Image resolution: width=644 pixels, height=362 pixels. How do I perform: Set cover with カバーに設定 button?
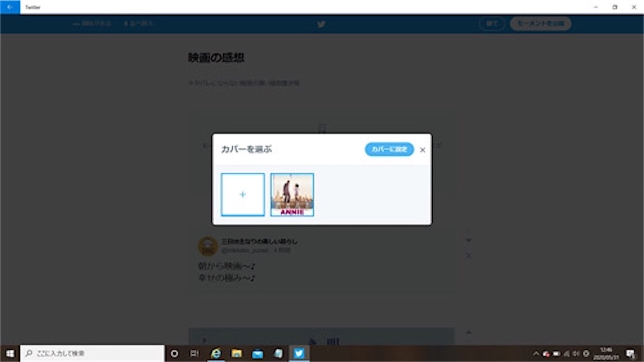[x=389, y=150]
